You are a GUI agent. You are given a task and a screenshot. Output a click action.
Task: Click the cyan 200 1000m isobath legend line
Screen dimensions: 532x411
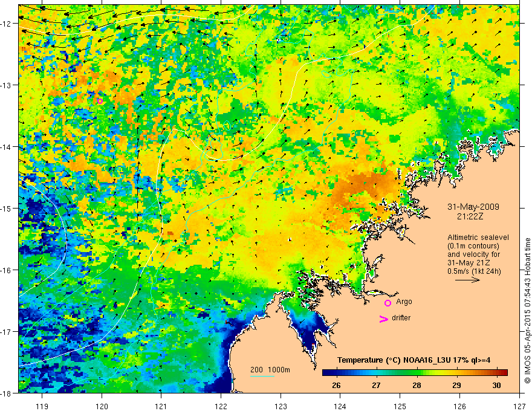(x=262, y=376)
